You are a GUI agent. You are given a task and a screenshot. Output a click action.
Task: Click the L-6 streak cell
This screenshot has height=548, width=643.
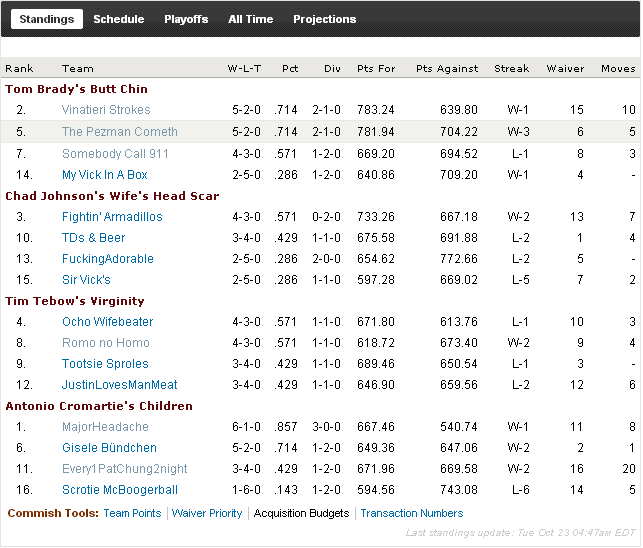(x=520, y=490)
